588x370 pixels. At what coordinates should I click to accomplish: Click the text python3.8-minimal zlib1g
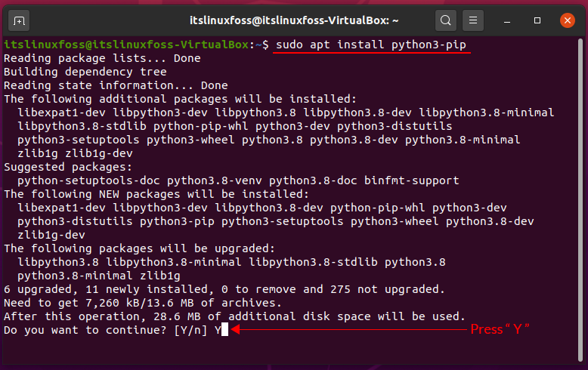(x=98, y=276)
